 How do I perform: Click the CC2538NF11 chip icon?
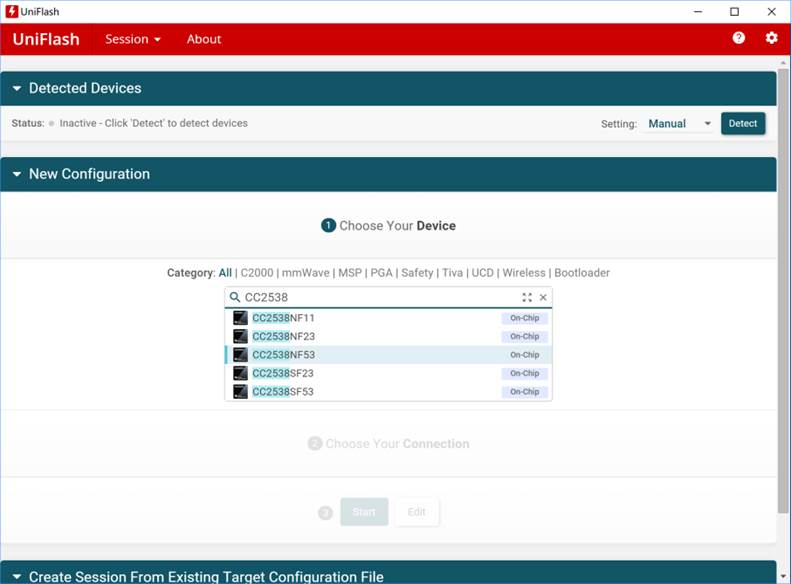point(240,318)
